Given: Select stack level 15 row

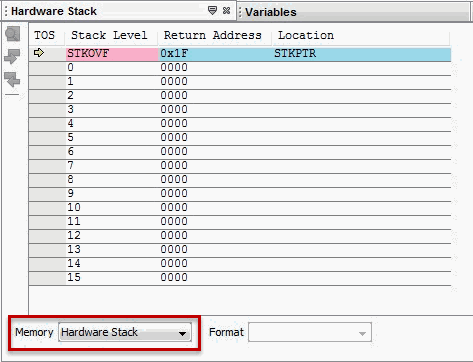Looking at the screenshot, I should [x=240, y=278].
